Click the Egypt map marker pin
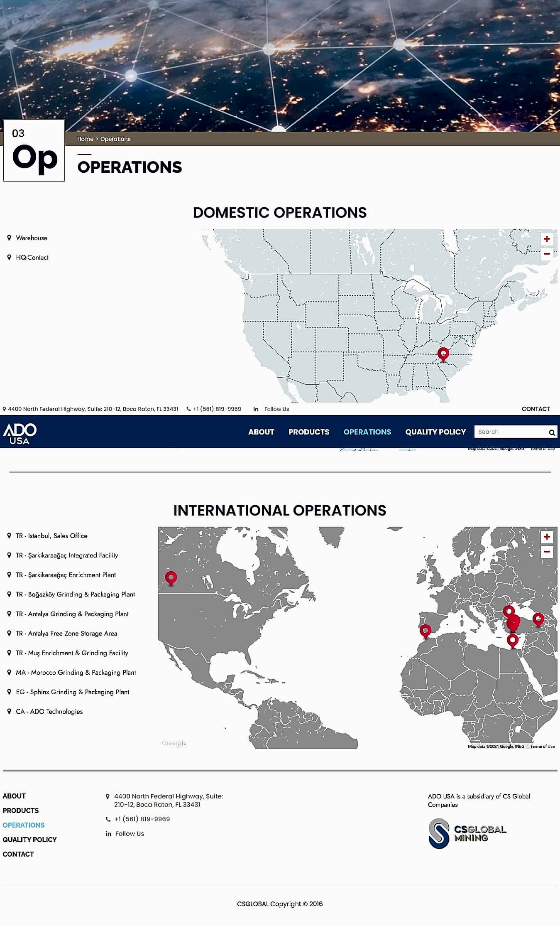The width and height of the screenshot is (560, 926). coord(513,640)
